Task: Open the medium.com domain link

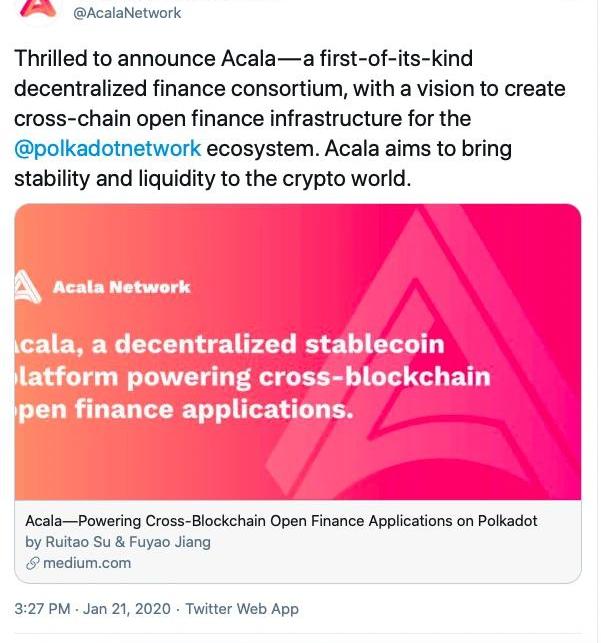Action: click(x=87, y=563)
